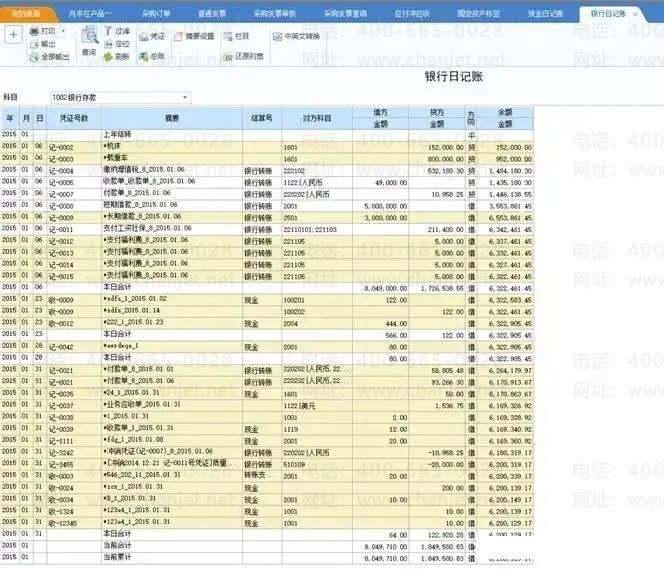Click the 对方科目 column header

(317, 118)
